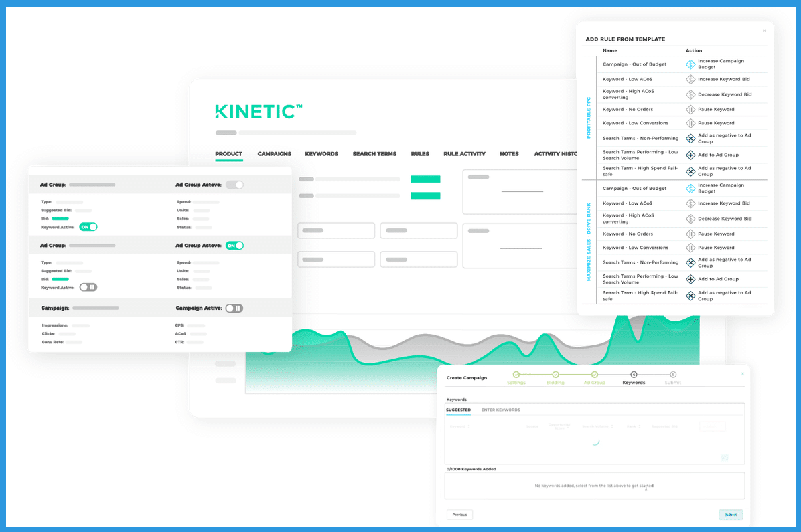Viewport: 801px width, 532px height.
Task: Select 'Keyword - Low ACoS' under Maximize Sales
Action: tap(628, 203)
